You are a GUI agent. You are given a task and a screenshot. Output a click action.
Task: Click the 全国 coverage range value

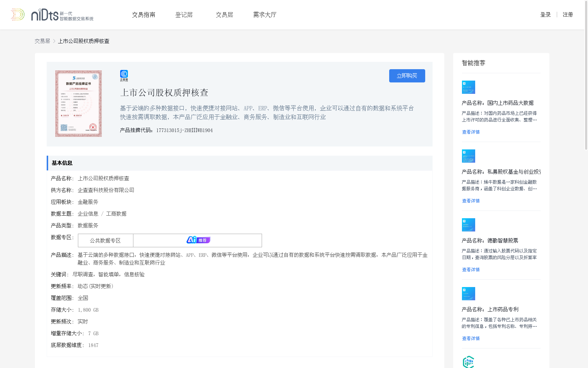83,298
